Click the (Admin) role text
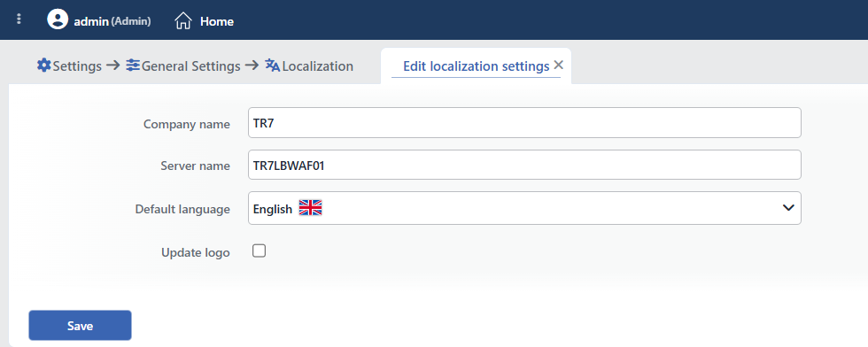868x347 pixels. click(131, 21)
